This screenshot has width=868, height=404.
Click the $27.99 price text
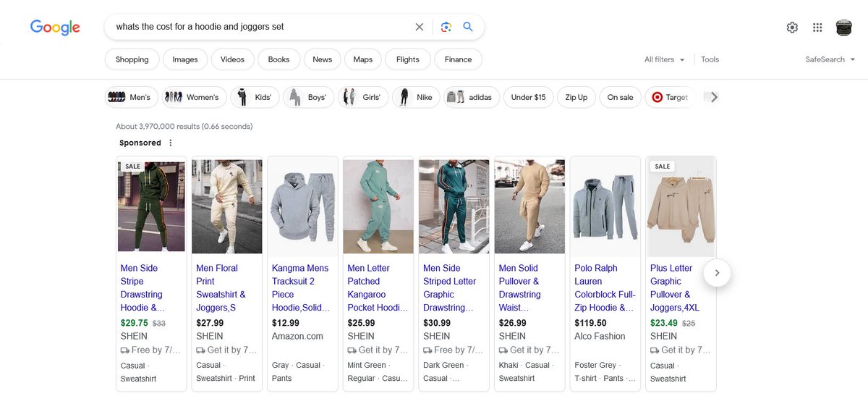click(x=210, y=323)
